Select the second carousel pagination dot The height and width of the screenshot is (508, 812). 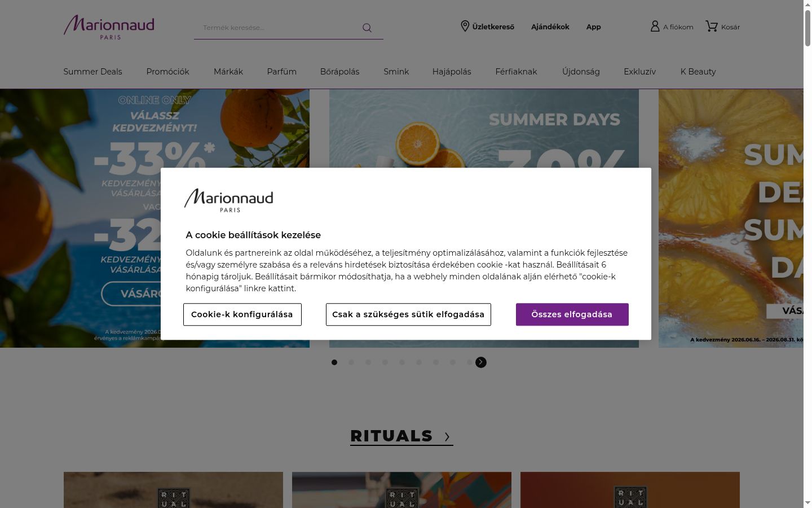(x=351, y=362)
